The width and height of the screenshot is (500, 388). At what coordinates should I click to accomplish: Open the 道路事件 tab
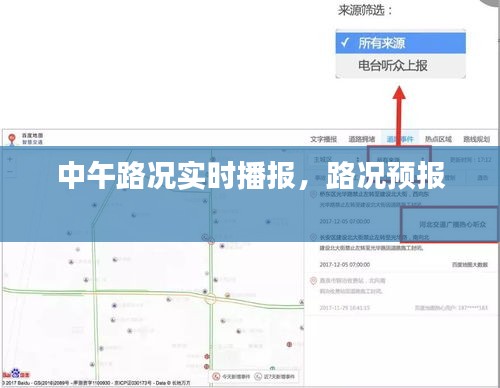400,139
